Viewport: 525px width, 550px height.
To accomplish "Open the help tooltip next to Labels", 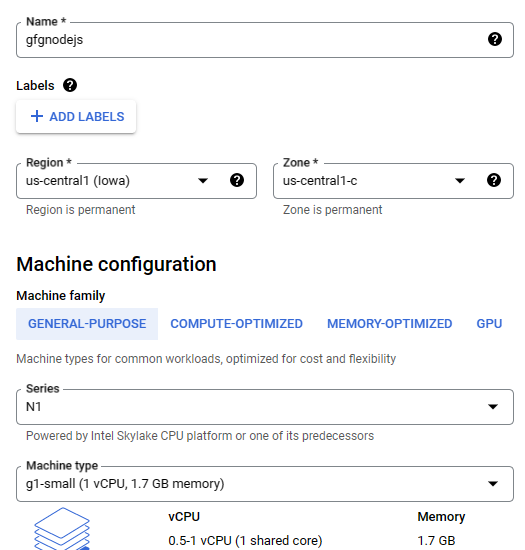I will pyautogui.click(x=70, y=85).
